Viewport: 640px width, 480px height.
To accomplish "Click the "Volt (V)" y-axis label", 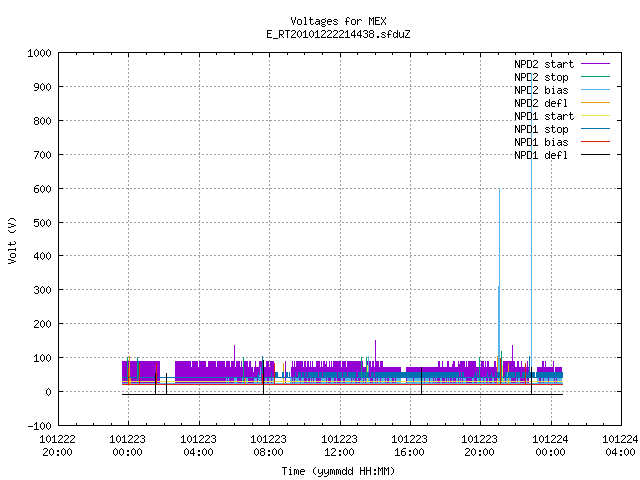I will (x=12, y=240).
